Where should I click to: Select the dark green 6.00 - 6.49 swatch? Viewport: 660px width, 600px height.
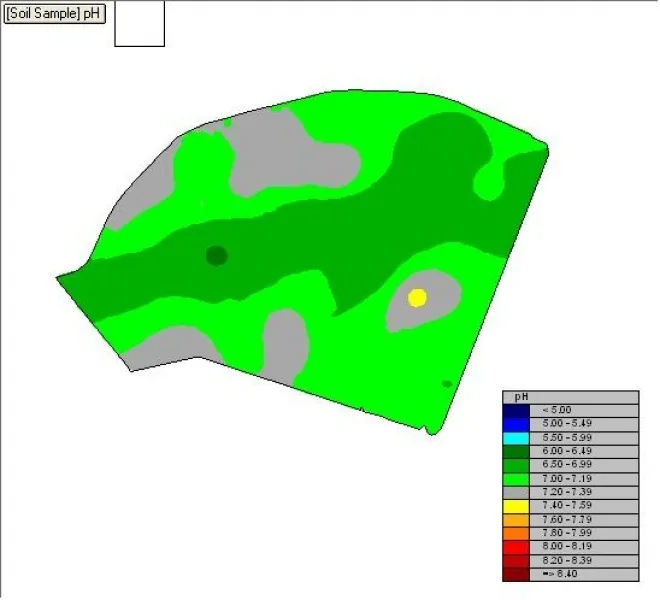[x=516, y=451]
